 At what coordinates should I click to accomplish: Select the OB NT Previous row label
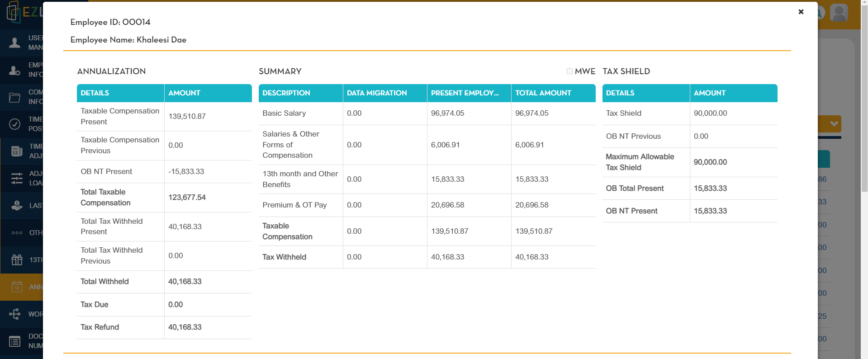tap(633, 136)
